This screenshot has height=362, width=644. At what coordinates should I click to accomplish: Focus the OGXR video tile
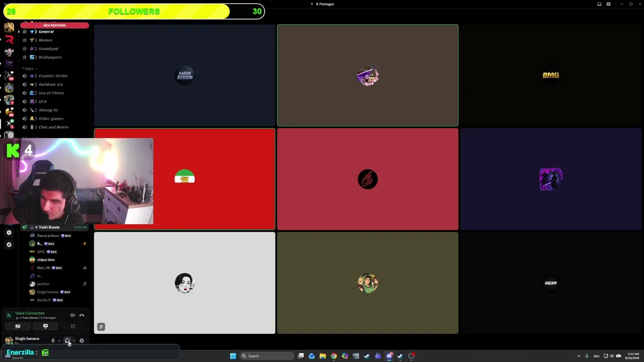click(x=551, y=283)
